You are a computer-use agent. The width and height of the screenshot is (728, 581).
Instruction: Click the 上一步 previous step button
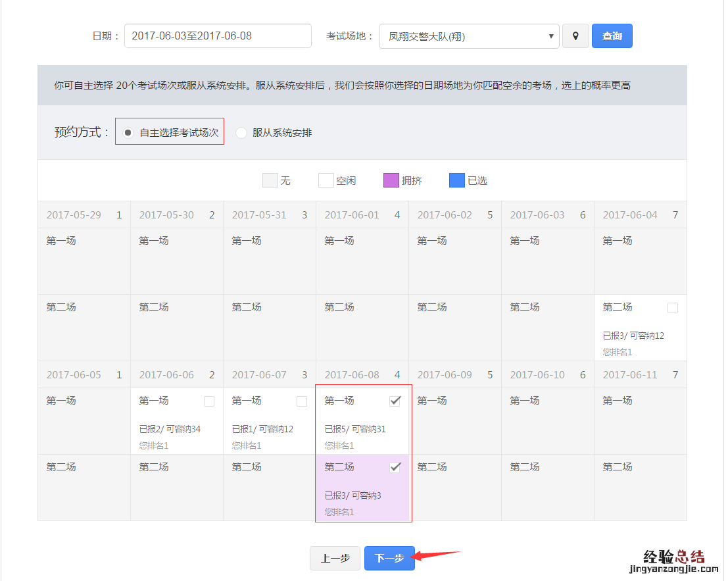coord(335,558)
